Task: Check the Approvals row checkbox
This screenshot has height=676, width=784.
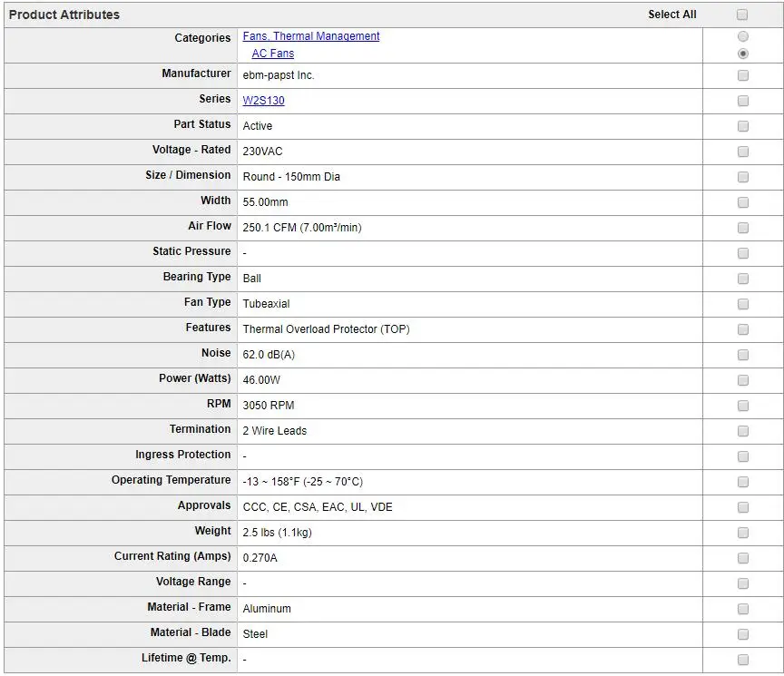Action: coord(743,507)
